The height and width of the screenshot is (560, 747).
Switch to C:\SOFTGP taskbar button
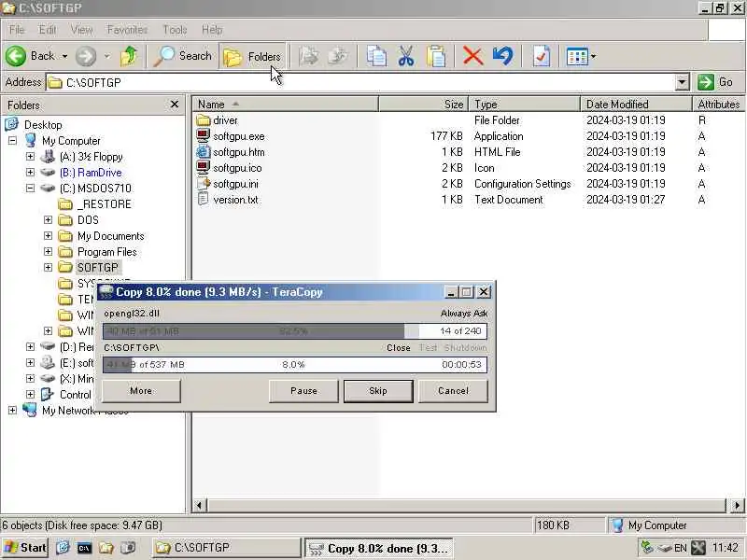point(227,548)
